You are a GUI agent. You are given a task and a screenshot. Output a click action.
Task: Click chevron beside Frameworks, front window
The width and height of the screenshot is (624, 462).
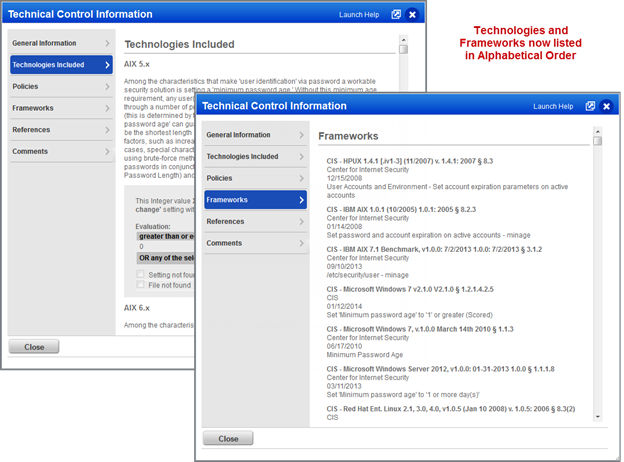(302, 200)
